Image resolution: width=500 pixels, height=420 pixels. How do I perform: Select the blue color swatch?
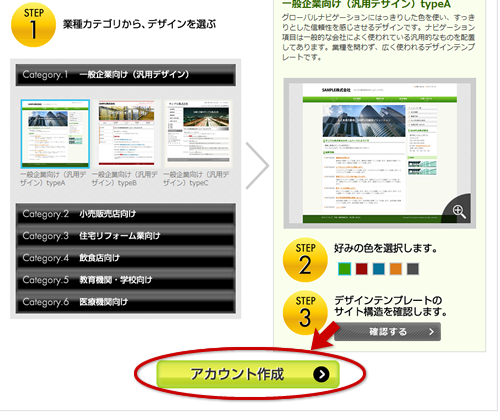click(379, 269)
